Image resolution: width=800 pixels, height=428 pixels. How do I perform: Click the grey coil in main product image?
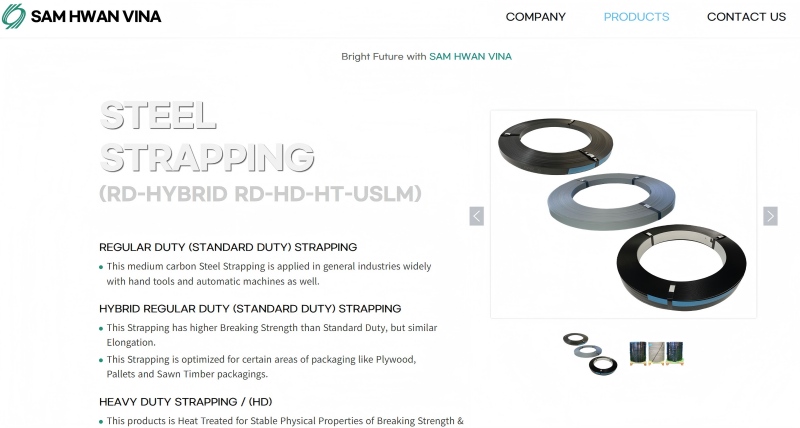click(611, 202)
